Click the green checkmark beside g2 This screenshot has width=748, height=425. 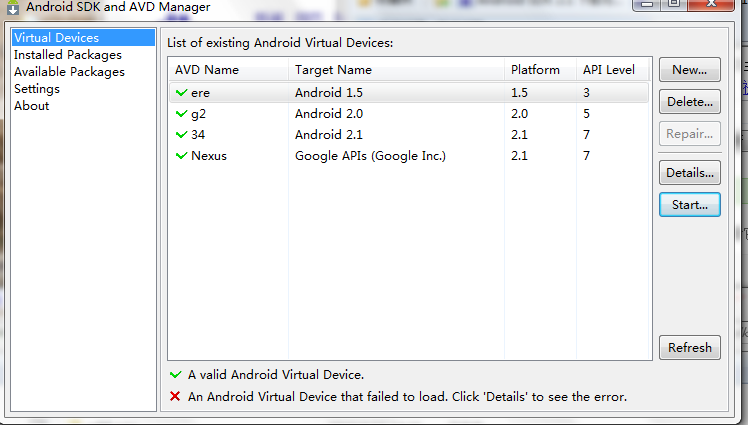(x=181, y=114)
